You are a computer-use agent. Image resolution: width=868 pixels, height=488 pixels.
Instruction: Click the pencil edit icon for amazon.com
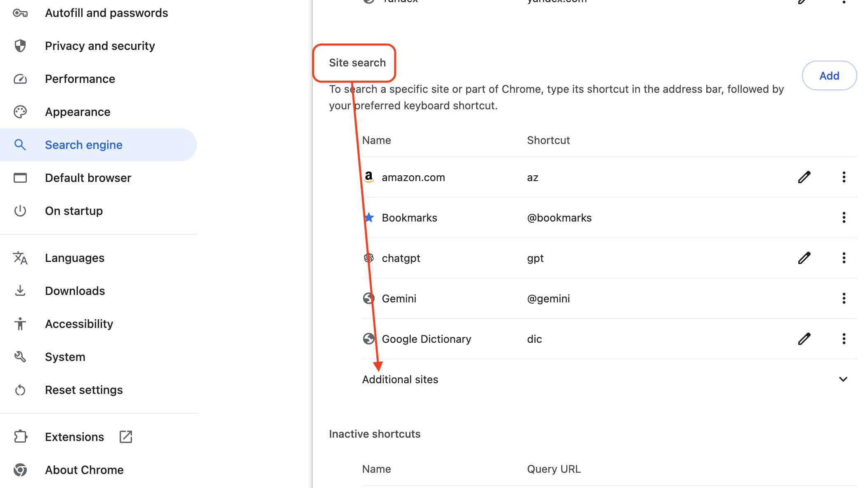[x=804, y=177]
